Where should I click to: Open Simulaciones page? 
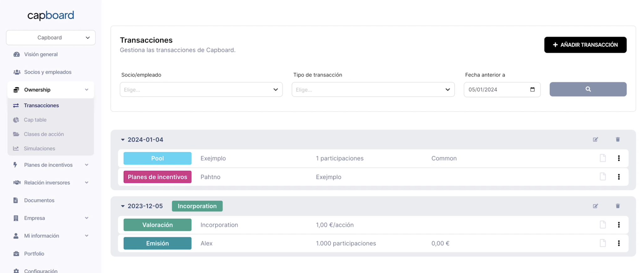[x=39, y=148]
